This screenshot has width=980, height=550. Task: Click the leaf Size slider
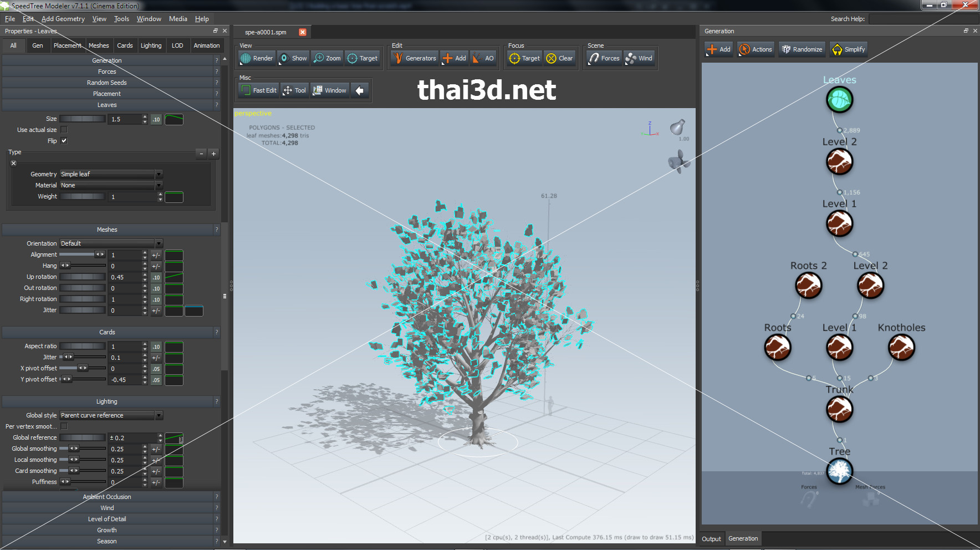pyautogui.click(x=82, y=119)
